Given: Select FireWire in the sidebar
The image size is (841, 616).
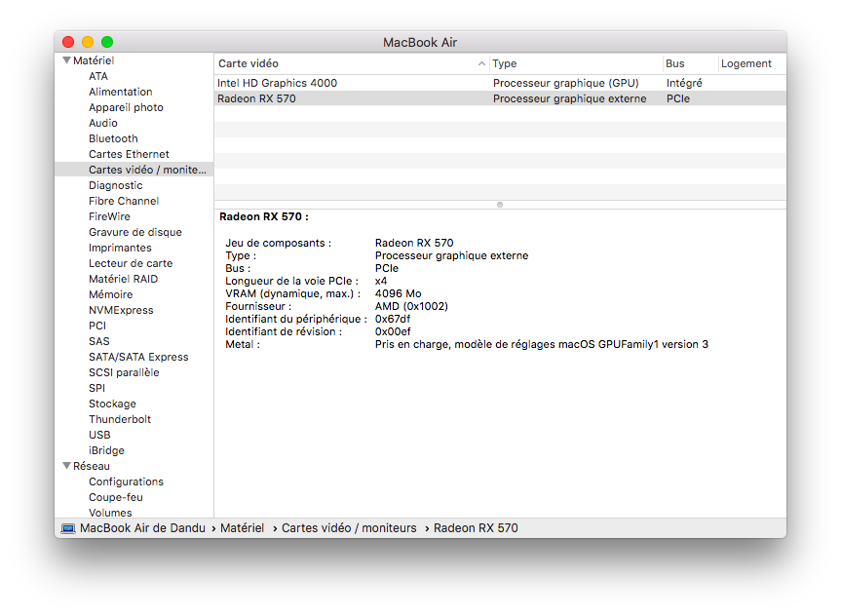Looking at the screenshot, I should click(x=109, y=216).
